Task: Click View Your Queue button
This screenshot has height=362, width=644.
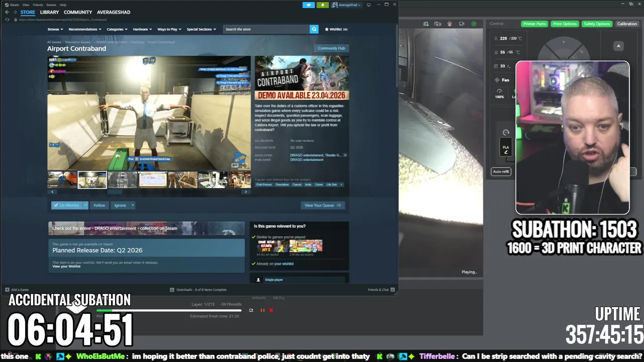Action: (x=323, y=205)
